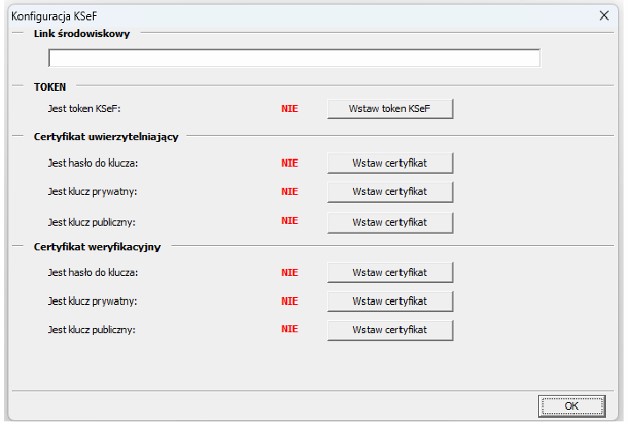Insert certificate for verification public key
Image resolution: width=631 pixels, height=428 pixels.
click(x=390, y=329)
